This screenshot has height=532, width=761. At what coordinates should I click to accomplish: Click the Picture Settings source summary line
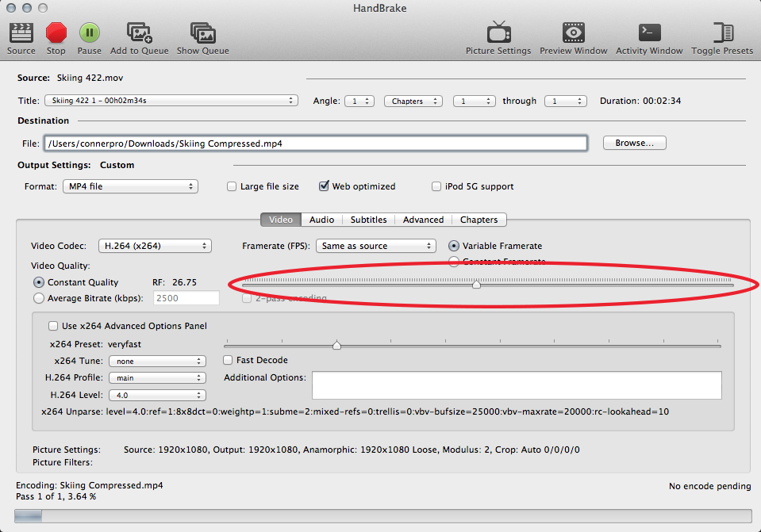pyautogui.click(x=352, y=450)
